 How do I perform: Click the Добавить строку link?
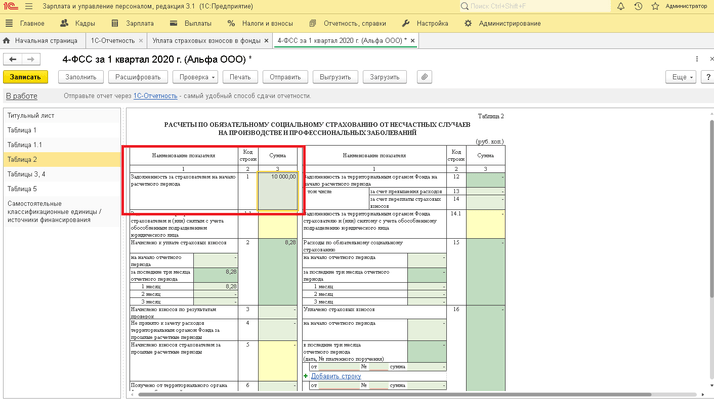tap(344, 376)
